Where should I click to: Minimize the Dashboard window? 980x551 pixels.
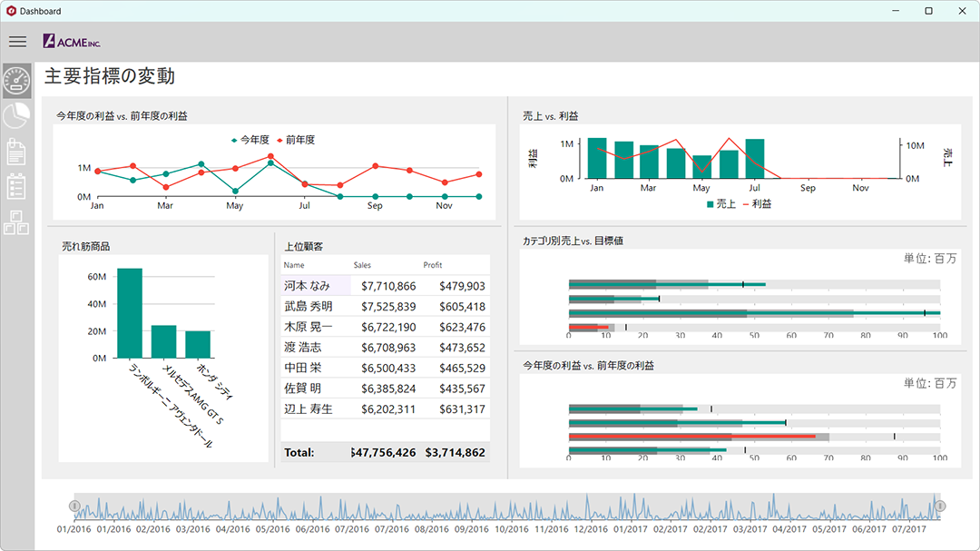[896, 11]
